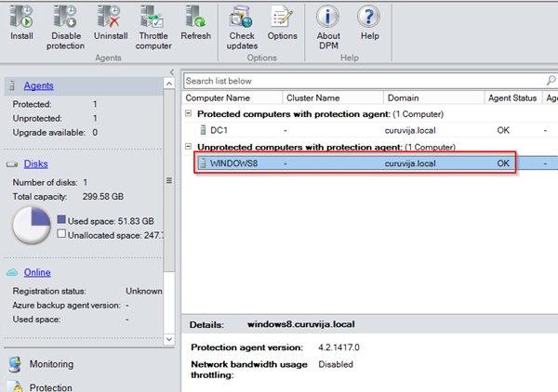Click the throttling Disabled value
This screenshot has height=392, width=558.
(336, 365)
